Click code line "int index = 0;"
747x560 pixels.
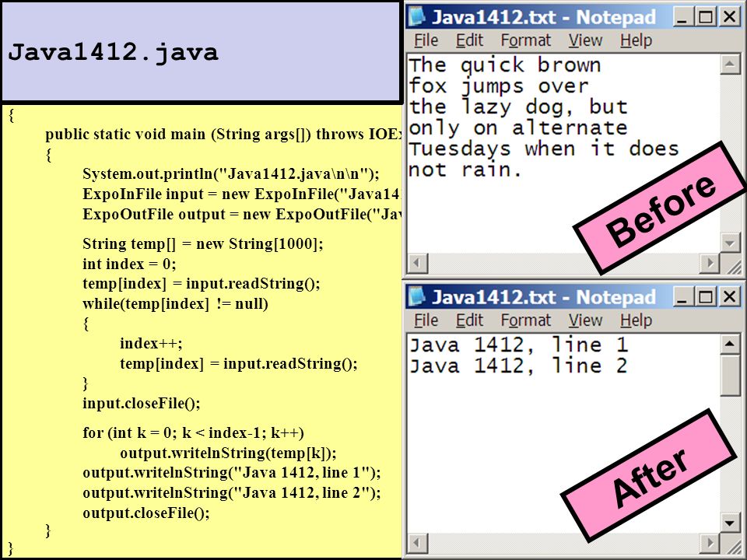(129, 264)
